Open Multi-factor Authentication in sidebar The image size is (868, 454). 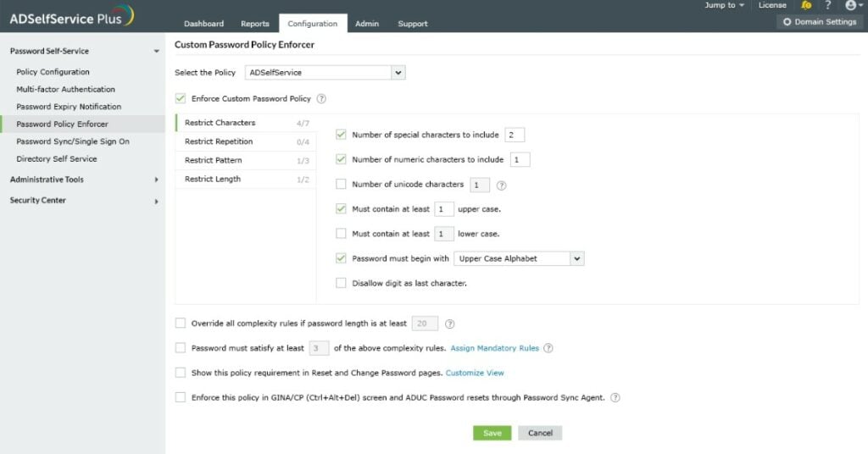[65, 90]
